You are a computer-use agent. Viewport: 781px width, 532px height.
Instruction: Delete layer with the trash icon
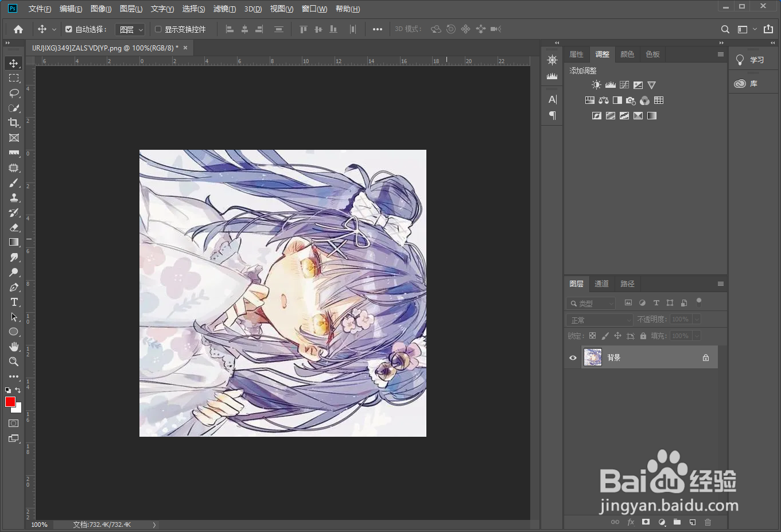[x=708, y=522]
